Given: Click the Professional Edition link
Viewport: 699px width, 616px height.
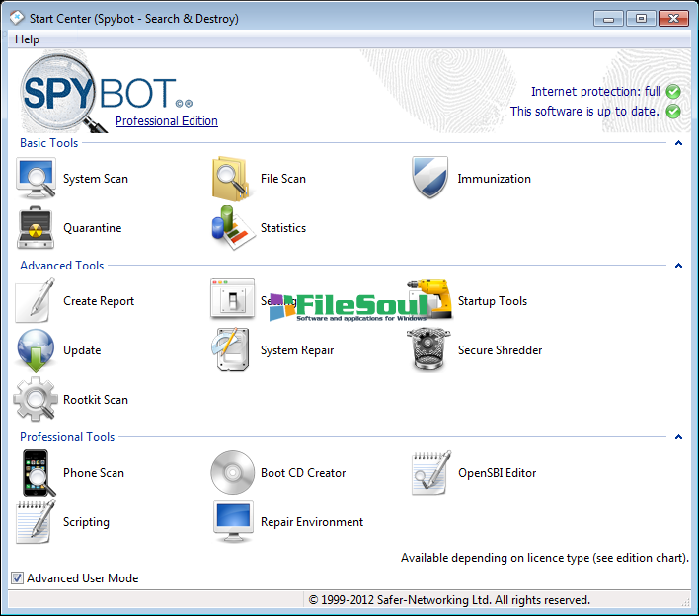Looking at the screenshot, I should (x=166, y=121).
